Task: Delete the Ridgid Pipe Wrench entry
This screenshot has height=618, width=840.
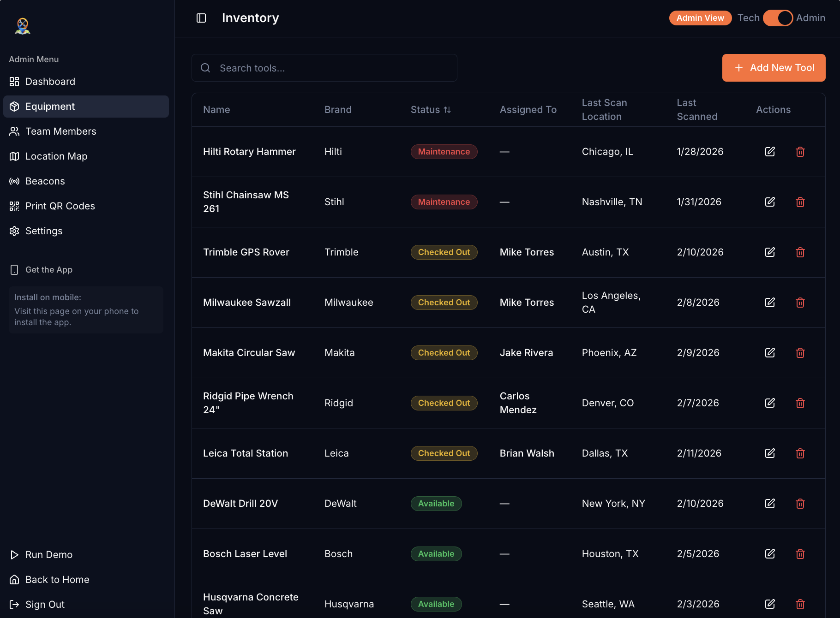Action: [x=800, y=403]
